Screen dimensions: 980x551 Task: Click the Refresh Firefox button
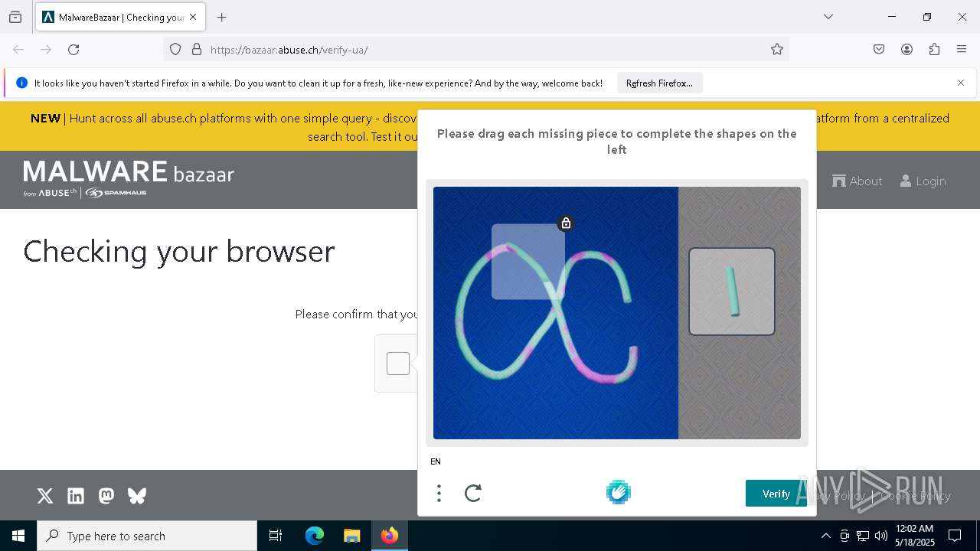pyautogui.click(x=659, y=83)
